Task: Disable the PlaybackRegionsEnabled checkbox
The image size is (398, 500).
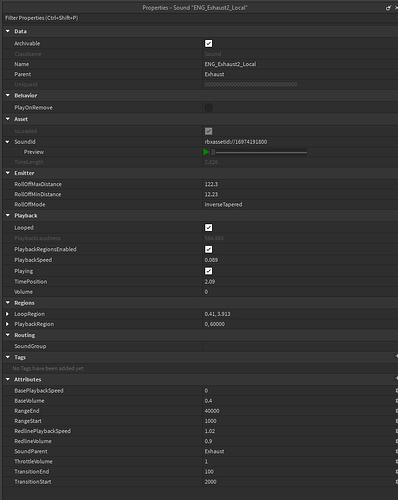Action: [208, 249]
